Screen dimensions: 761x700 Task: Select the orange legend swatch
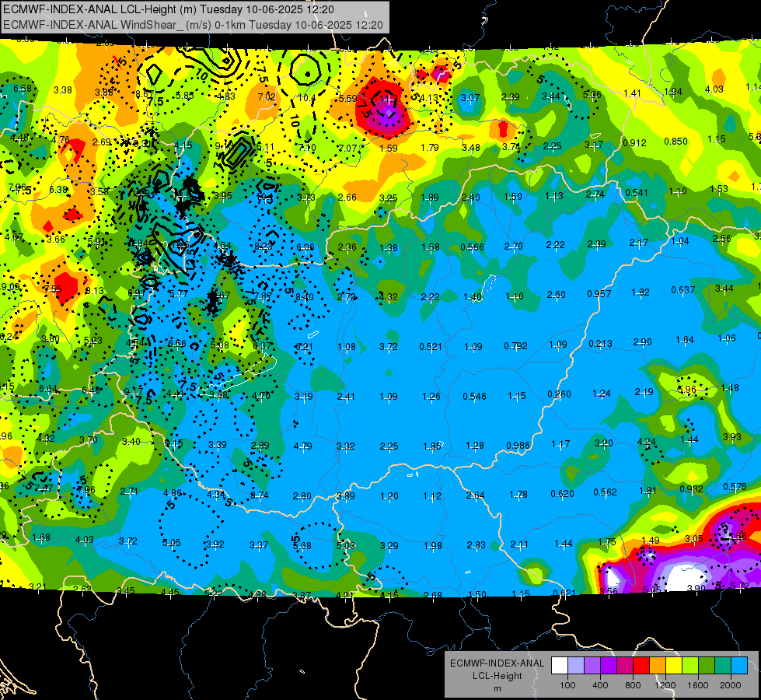click(658, 666)
